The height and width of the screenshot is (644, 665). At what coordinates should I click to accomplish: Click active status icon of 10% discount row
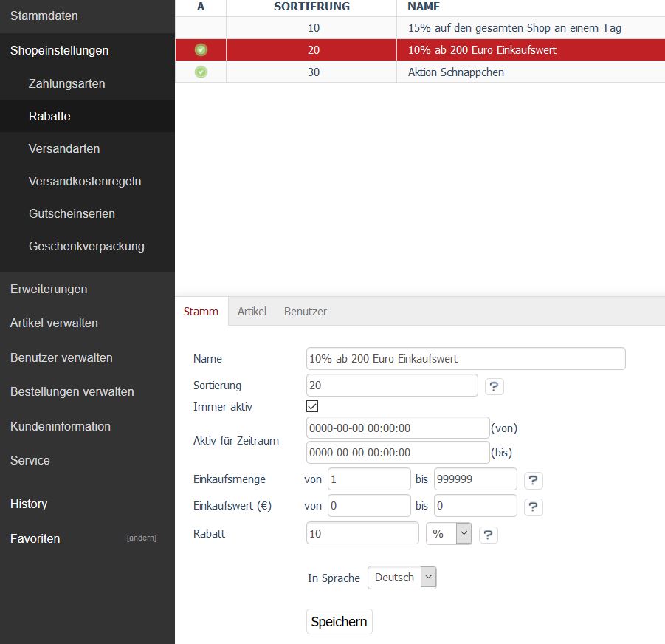click(x=201, y=50)
